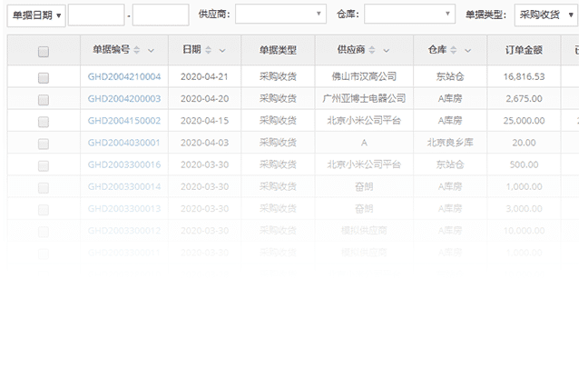
Task: Sort by 日期 column sort icon
Action: pyautogui.click(x=208, y=50)
